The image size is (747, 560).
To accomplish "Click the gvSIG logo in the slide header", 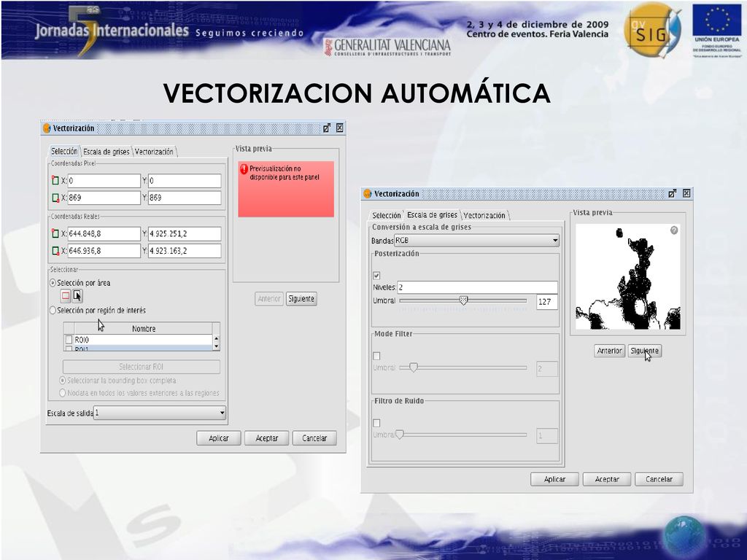I will coord(653,30).
